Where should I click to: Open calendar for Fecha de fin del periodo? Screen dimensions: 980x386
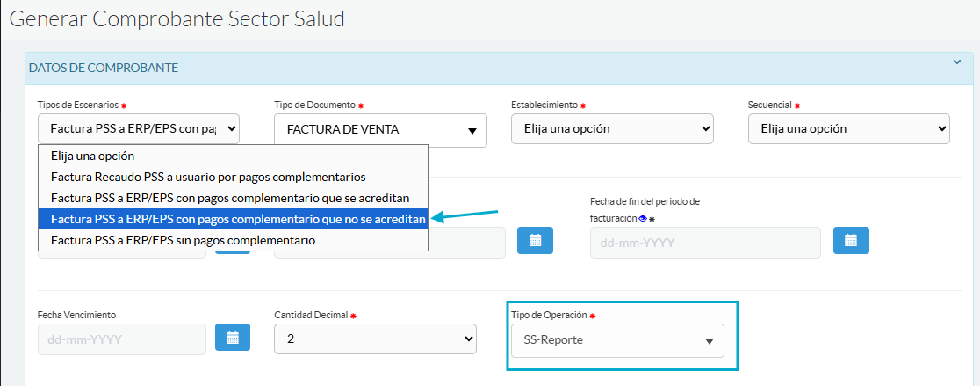point(850,241)
